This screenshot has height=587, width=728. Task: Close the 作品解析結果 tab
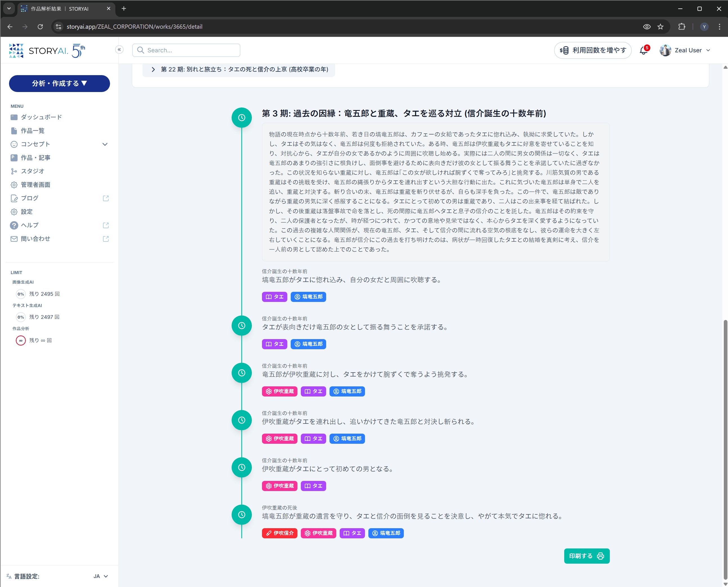109,9
